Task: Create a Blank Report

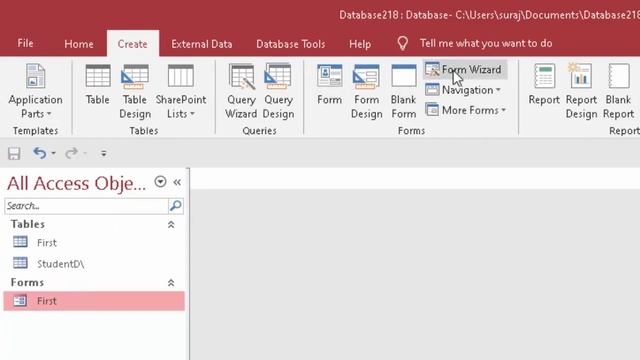Action: click(618, 91)
